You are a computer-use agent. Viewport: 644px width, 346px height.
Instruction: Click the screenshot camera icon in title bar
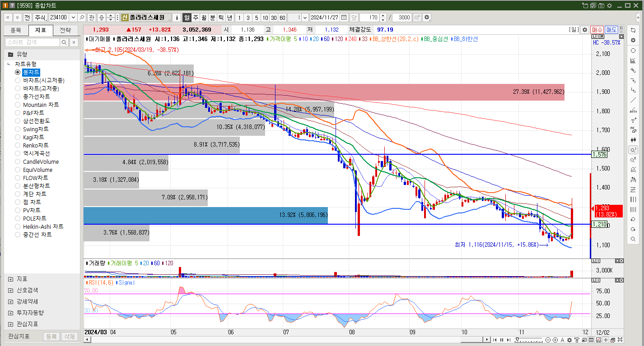[601, 5]
